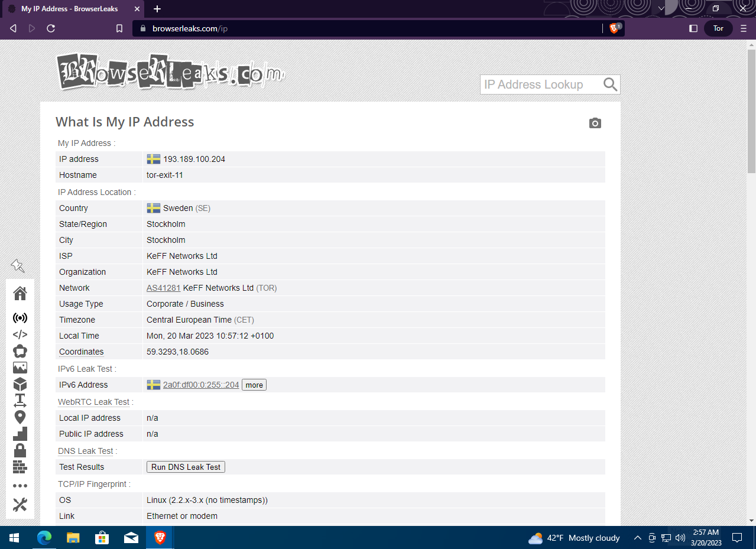
Task: Open the Home page from the sidebar
Action: 20,293
